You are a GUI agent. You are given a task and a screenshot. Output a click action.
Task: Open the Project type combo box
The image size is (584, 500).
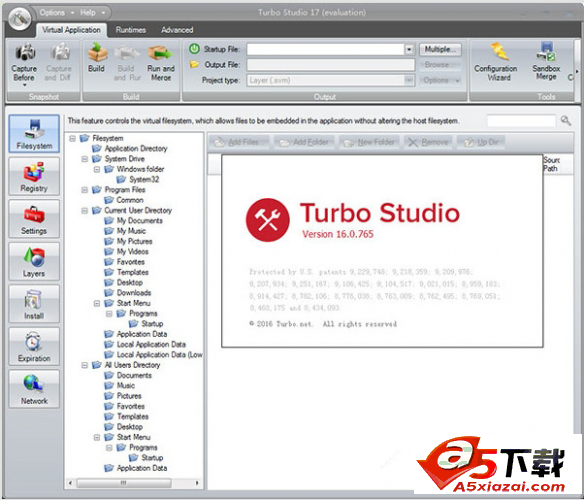[x=330, y=80]
